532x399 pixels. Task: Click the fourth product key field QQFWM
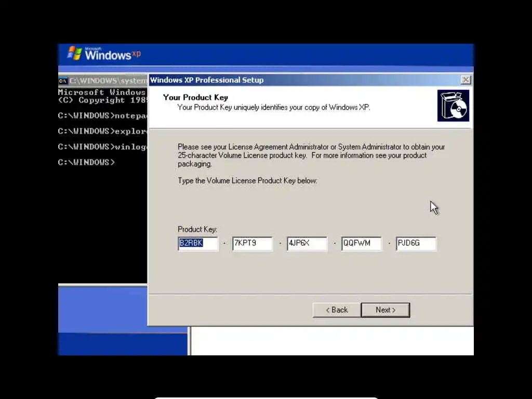(x=362, y=243)
